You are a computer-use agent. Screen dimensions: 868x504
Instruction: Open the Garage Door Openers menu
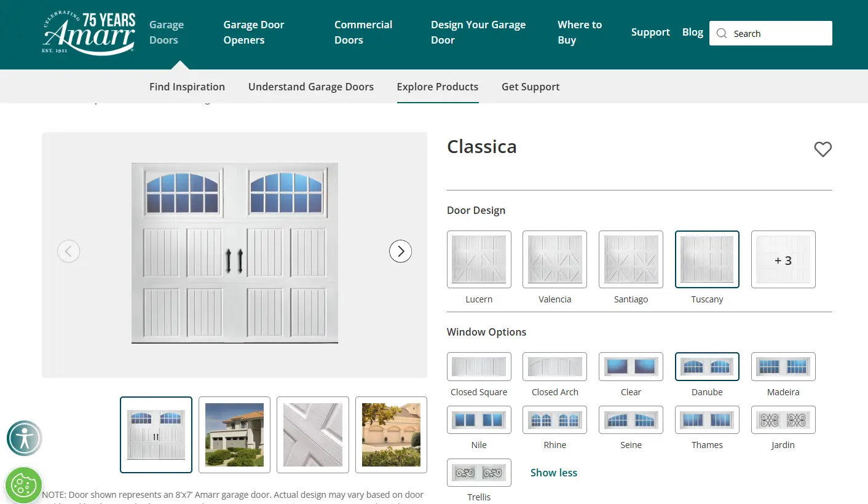(254, 33)
